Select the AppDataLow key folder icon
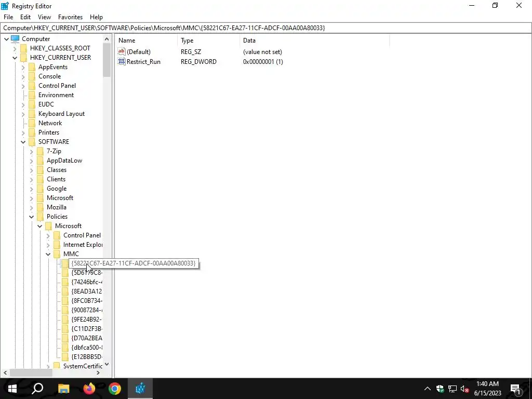The height and width of the screenshot is (399, 532). click(41, 161)
